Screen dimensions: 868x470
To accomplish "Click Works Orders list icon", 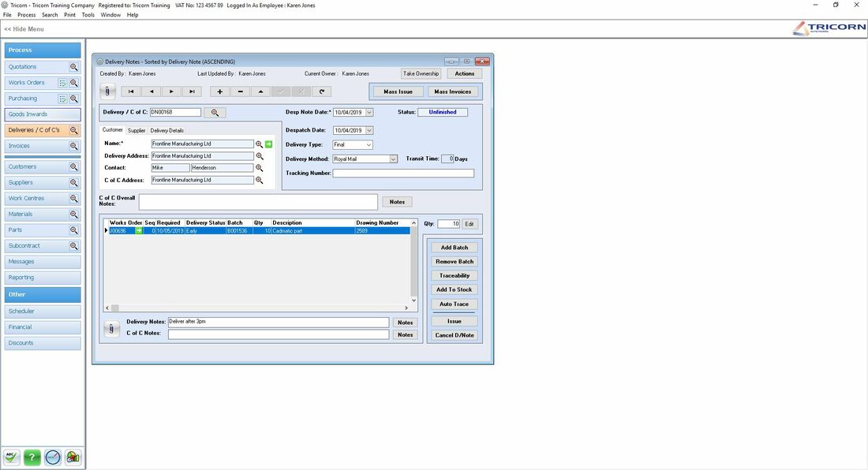I will 62,83.
